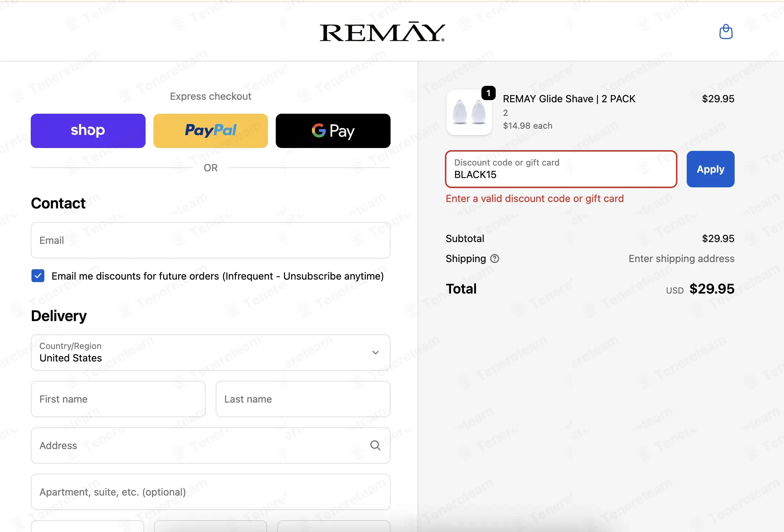
Task: Click Apartment, suite, etc. optional field
Action: (x=210, y=492)
